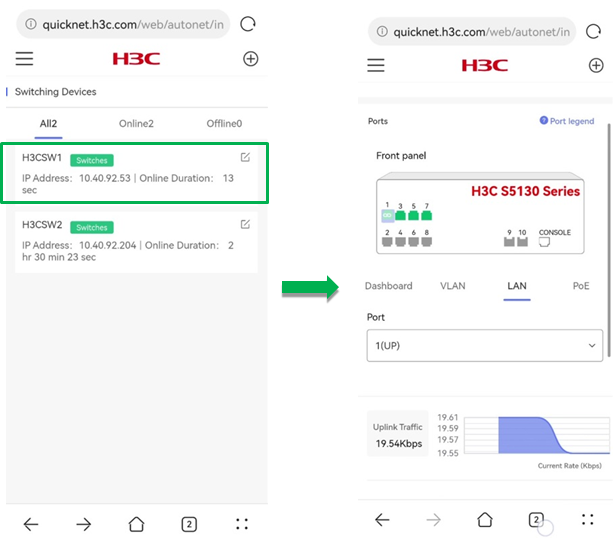Open the Dashboard tab
613x543 pixels.
click(389, 286)
